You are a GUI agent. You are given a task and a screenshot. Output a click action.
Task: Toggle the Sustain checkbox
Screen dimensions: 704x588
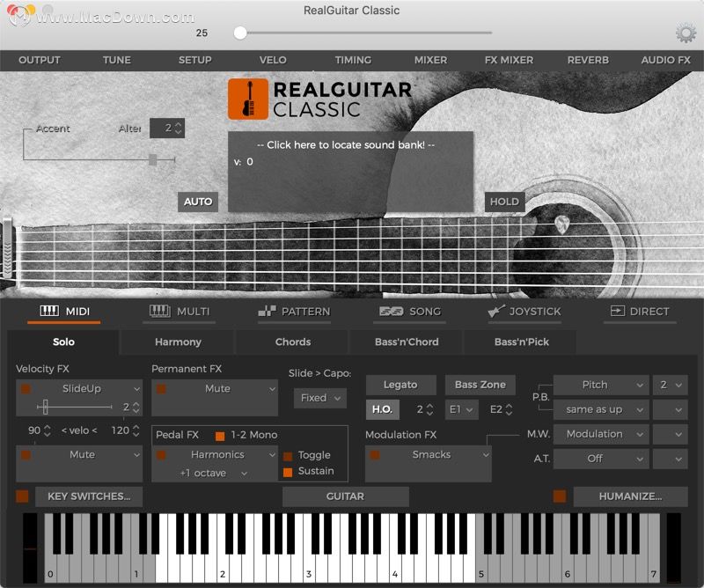click(x=288, y=472)
